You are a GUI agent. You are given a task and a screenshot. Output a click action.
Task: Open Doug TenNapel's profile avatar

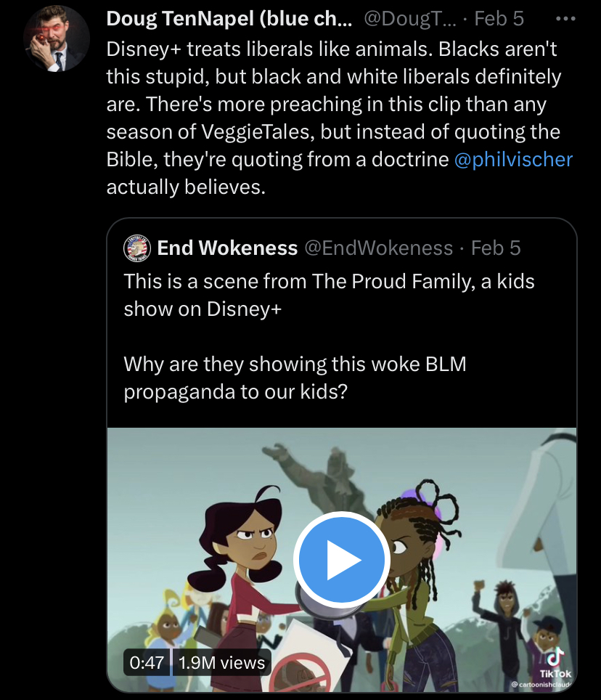[56, 38]
